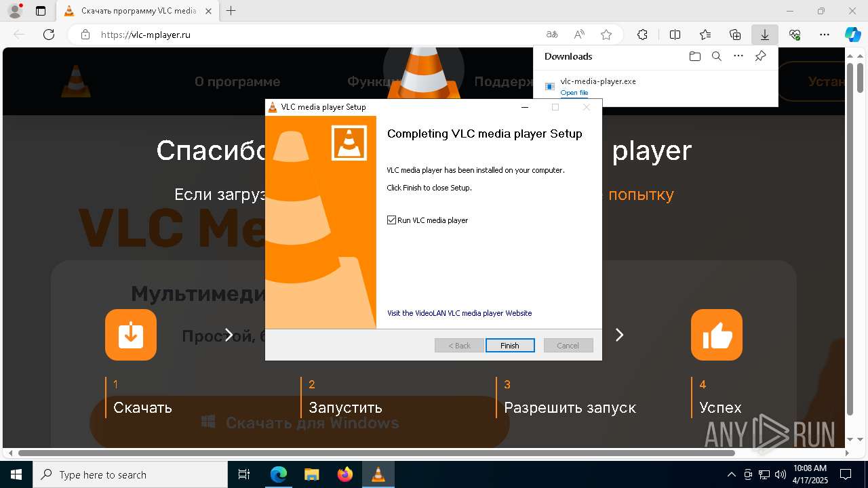This screenshot has width=868, height=488.
Task: Open the Copilot icon in Edge
Action: click(x=852, y=35)
